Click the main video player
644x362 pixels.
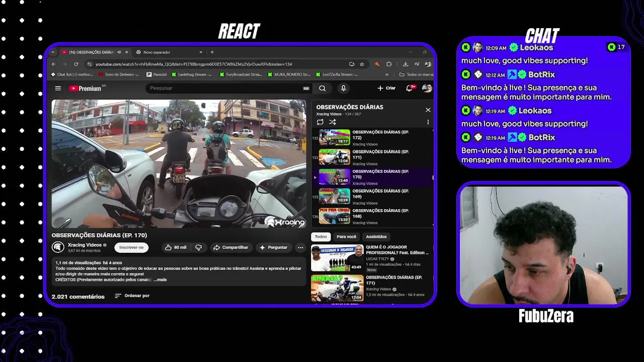(x=179, y=163)
